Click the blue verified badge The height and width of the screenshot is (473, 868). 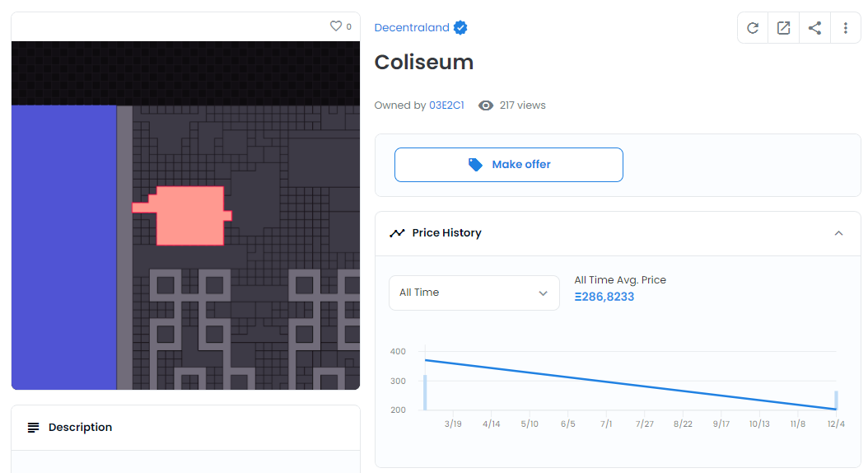coord(461,28)
